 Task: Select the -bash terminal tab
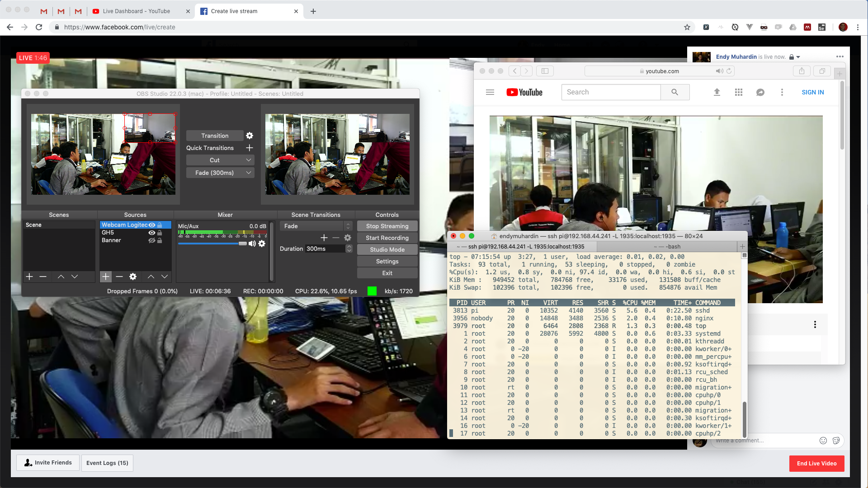pos(667,247)
